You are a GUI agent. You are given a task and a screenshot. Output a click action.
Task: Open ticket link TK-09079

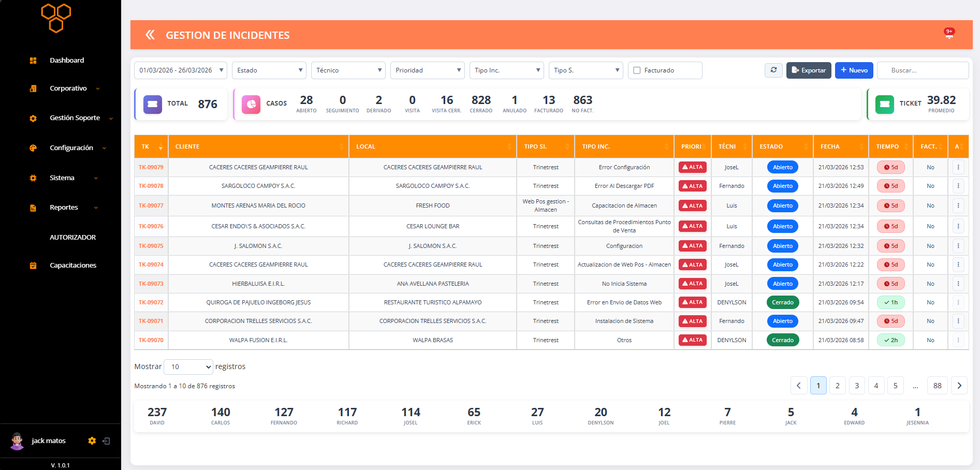pos(151,167)
